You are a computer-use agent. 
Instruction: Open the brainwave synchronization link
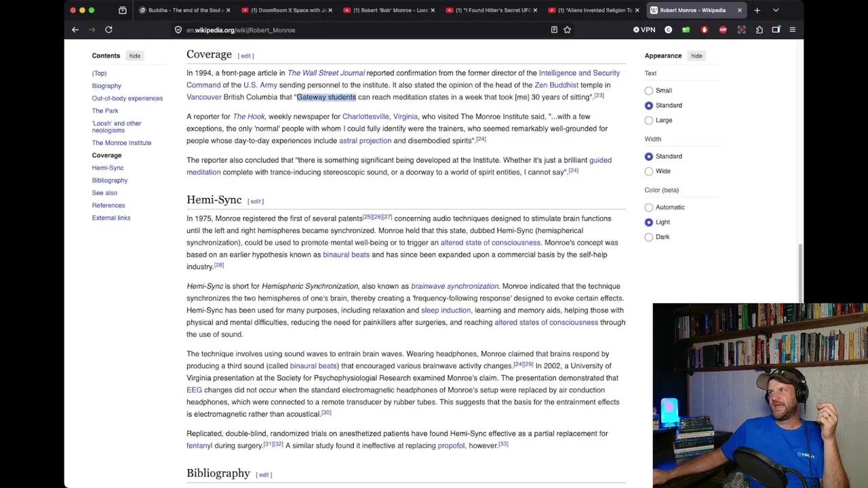[454, 286]
